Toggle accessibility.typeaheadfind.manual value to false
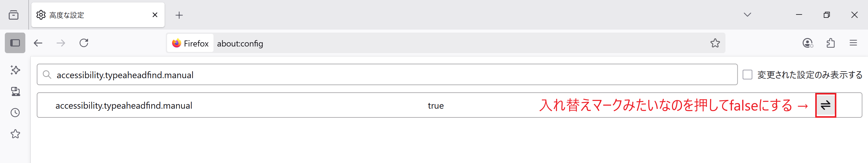The height and width of the screenshot is (163, 868). pos(825,105)
